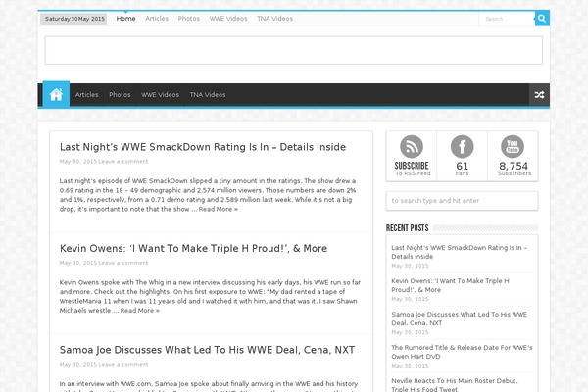The image size is (588, 392).
Task: Open headline 'Kevin Owens: I Want To Make Triple H Proud'
Action: 193,248
